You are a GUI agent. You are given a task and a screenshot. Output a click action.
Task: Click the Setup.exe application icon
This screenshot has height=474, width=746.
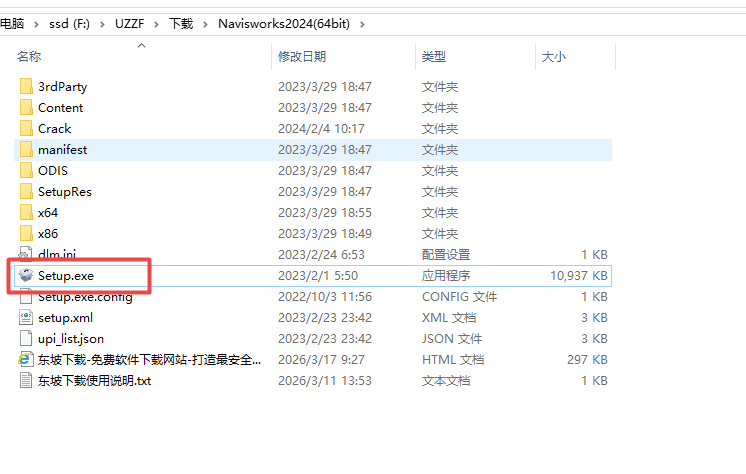point(26,275)
